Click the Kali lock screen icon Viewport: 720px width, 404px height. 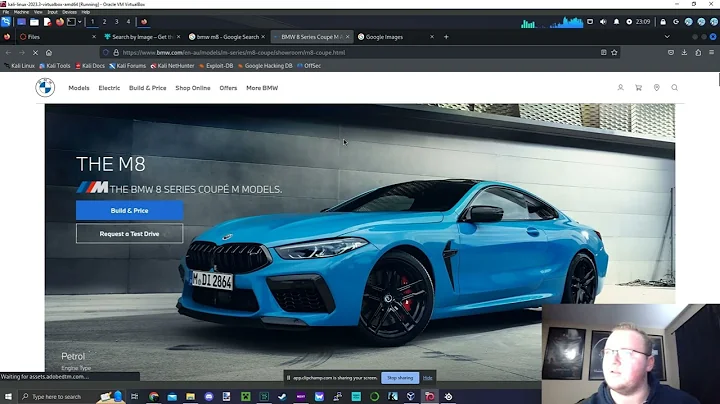[x=663, y=22]
